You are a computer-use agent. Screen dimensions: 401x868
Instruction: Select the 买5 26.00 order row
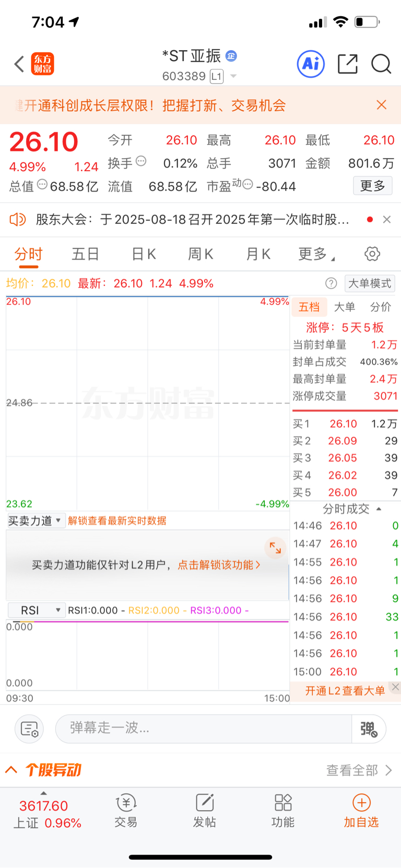click(345, 493)
